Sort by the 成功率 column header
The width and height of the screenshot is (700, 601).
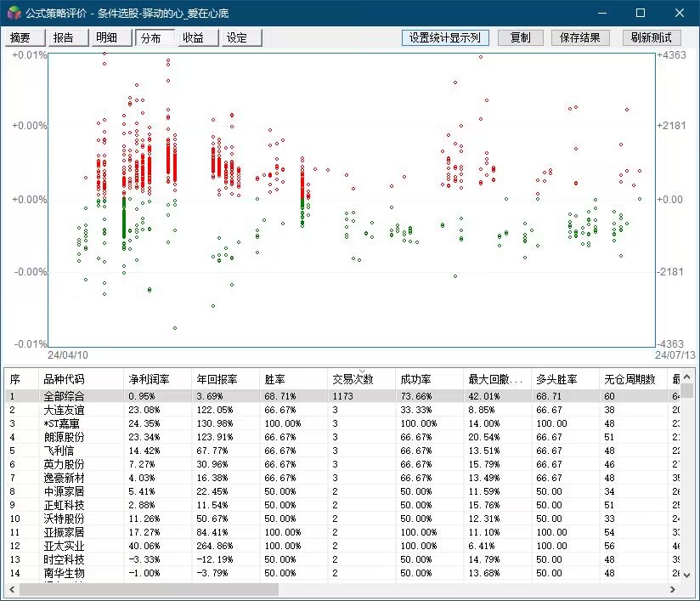point(430,379)
